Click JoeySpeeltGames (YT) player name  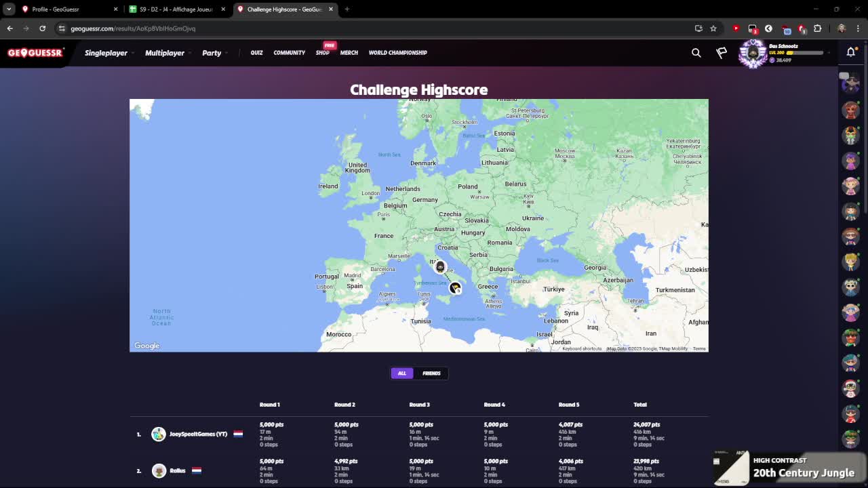[198, 434]
